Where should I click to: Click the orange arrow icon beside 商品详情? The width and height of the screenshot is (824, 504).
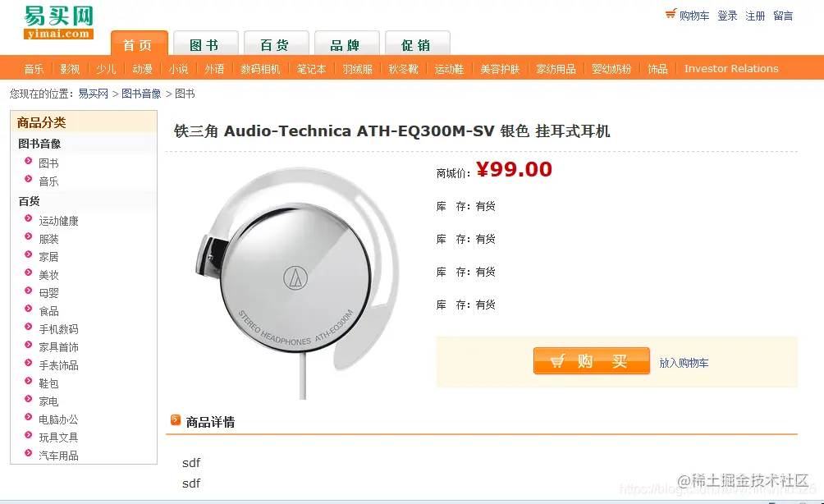[176, 420]
